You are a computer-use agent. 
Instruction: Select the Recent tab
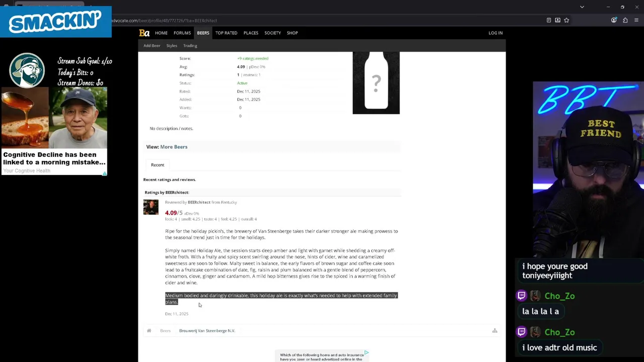click(x=157, y=165)
